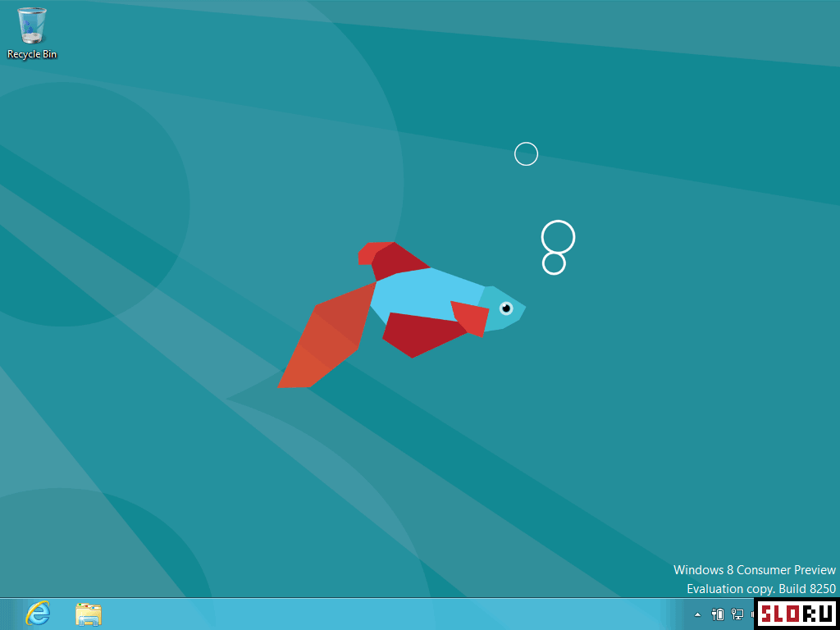
Task: Open File Explorer from the taskbar
Action: click(88, 614)
